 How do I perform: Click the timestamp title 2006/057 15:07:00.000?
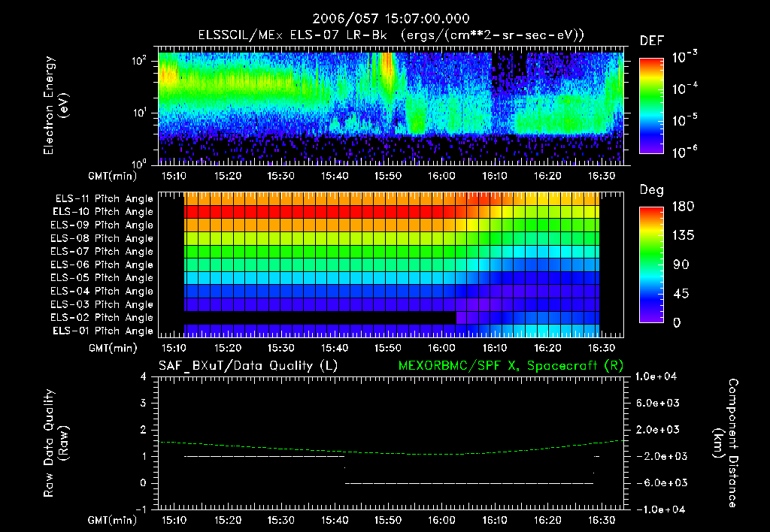tap(391, 19)
